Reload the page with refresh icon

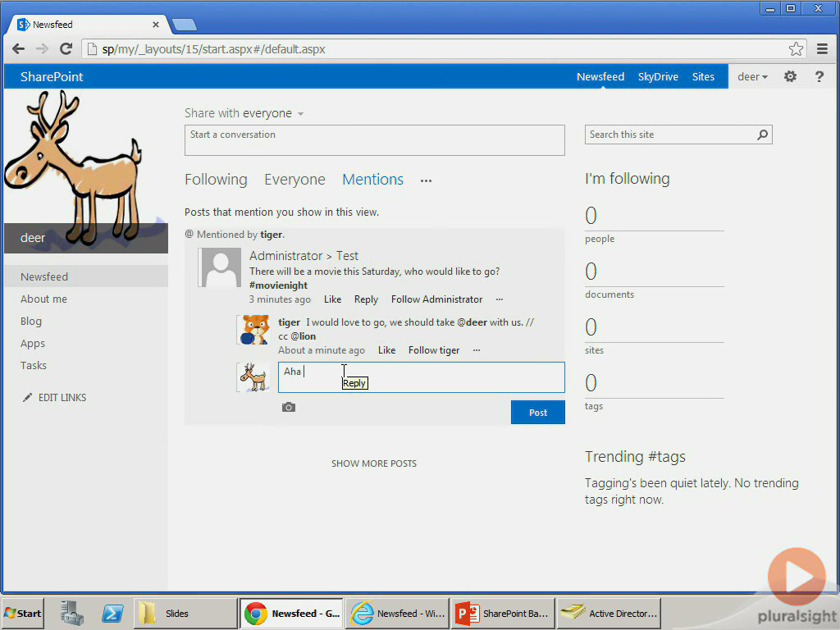(x=66, y=49)
